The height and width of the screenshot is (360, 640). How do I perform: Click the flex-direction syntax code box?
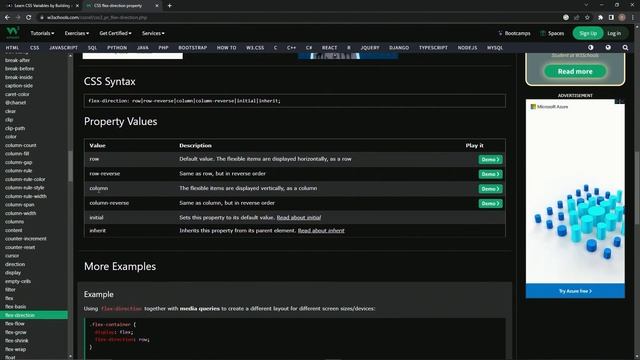pyautogui.click(x=295, y=101)
